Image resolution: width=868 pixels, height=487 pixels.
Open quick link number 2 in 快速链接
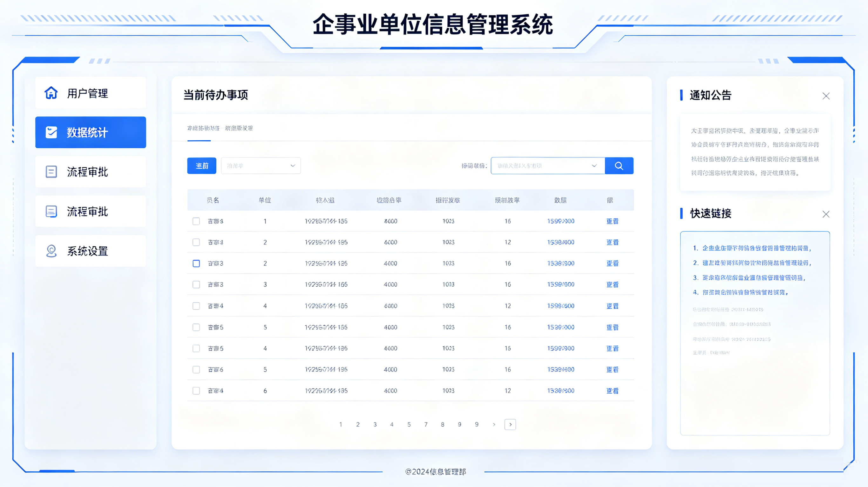(x=752, y=263)
